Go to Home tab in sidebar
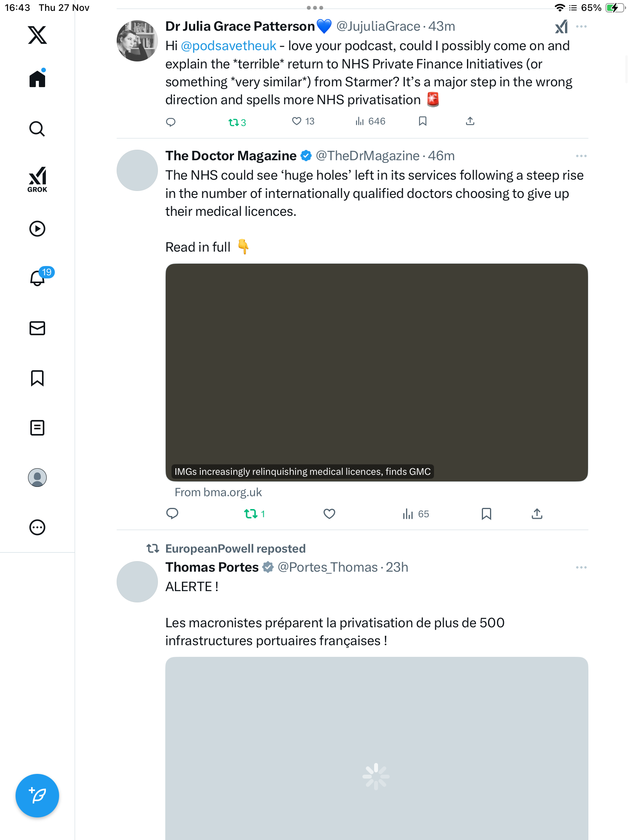This screenshot has height=840, width=630. tap(37, 79)
